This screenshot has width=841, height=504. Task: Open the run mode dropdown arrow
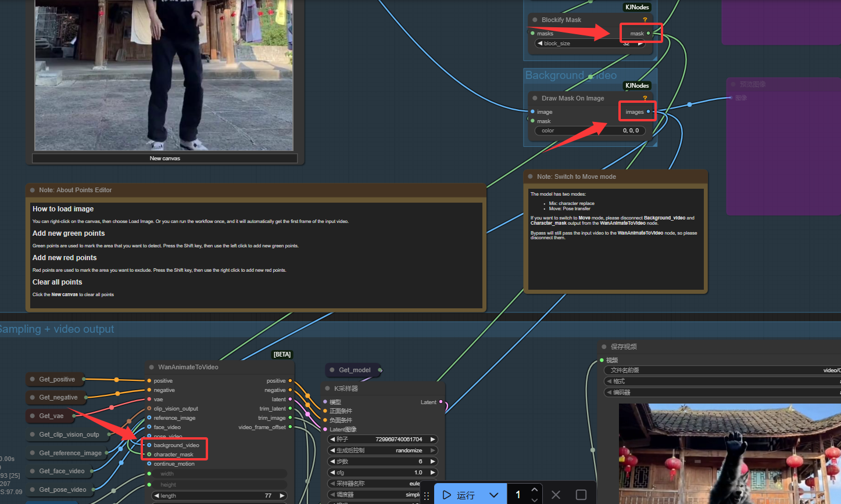tap(494, 495)
